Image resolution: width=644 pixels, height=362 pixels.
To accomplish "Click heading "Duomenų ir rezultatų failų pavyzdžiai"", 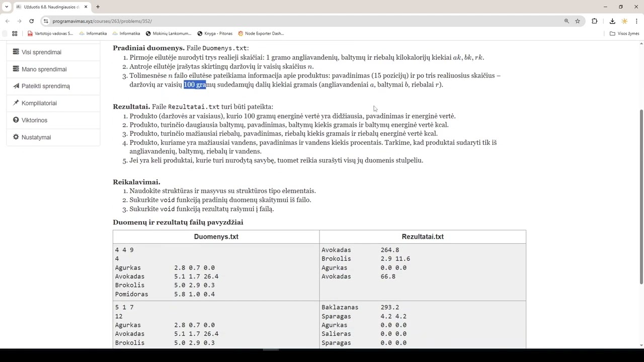I will [178, 222].
